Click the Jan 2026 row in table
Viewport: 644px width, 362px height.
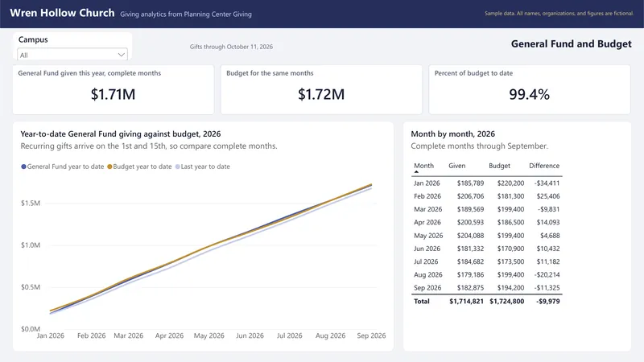[x=487, y=183]
